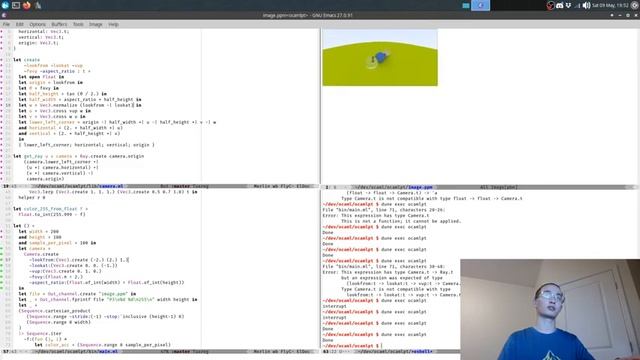Open the Help menu
The width and height of the screenshot is (640, 360).
(x=113, y=24)
